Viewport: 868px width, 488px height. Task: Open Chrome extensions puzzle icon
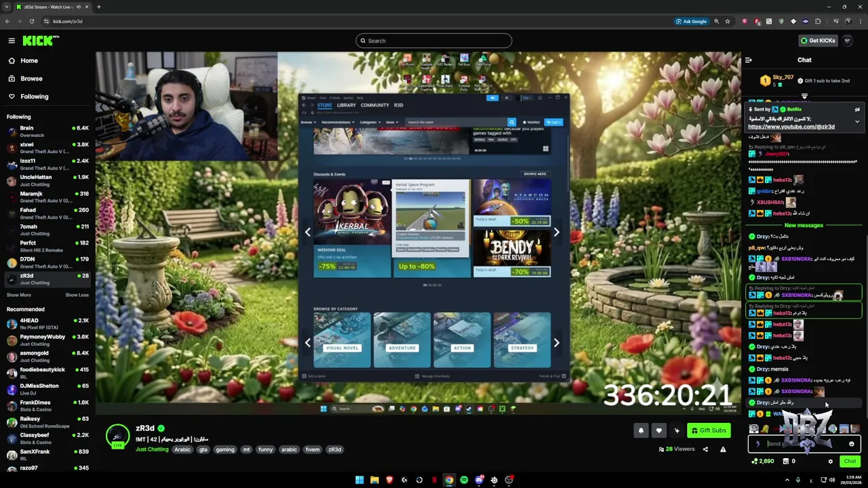pyautogui.click(x=818, y=21)
